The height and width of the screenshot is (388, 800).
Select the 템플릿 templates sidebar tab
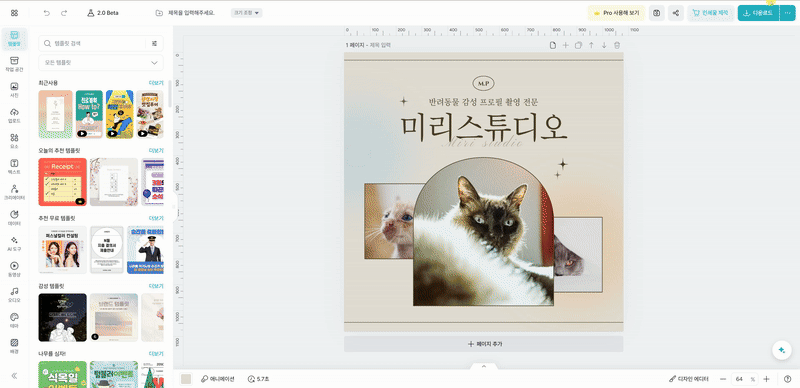[14, 39]
